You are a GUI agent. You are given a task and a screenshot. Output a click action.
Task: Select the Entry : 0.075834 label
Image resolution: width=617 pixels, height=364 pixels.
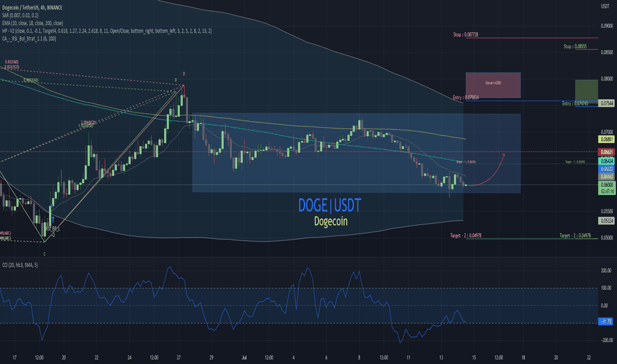(465, 97)
